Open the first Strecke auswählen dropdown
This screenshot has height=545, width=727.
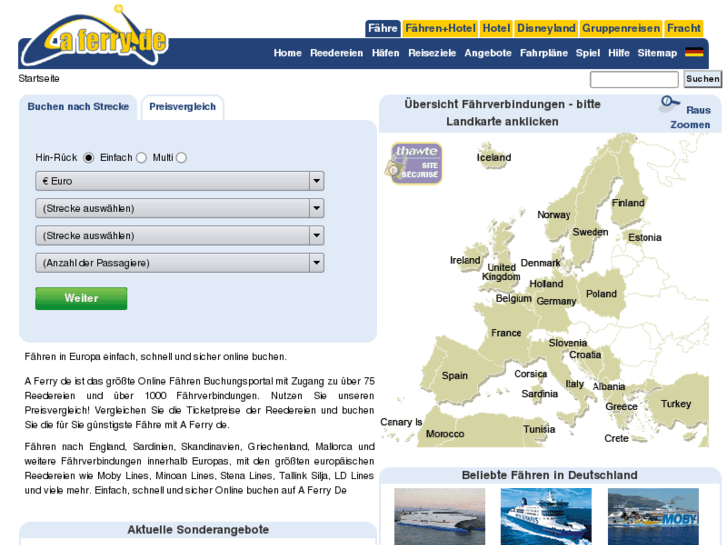(x=179, y=208)
